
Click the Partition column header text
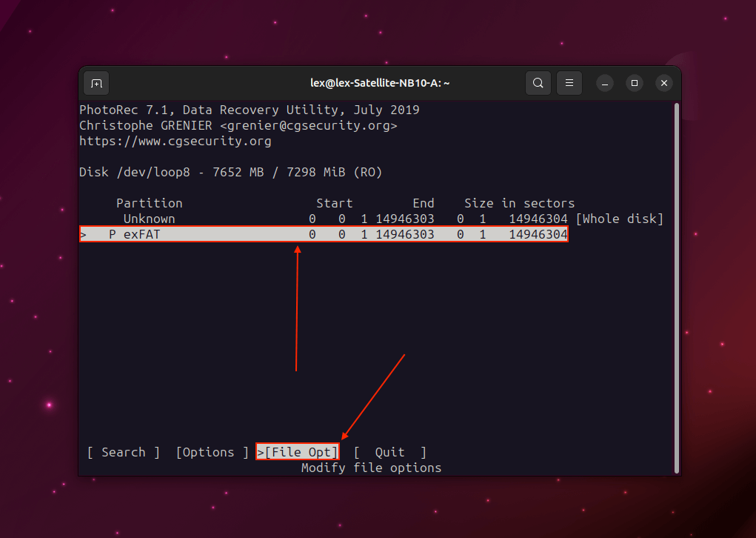149,203
